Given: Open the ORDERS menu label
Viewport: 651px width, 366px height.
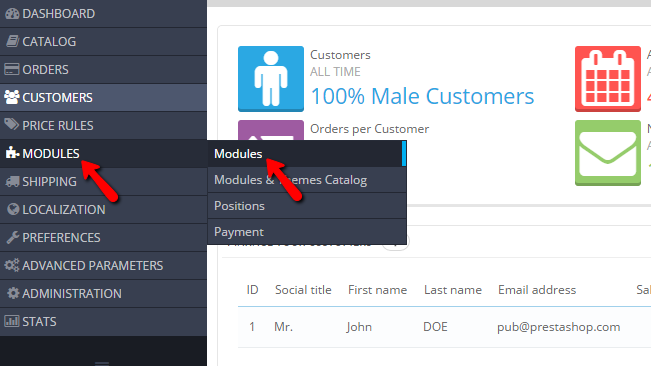Looking at the screenshot, I should click(45, 69).
